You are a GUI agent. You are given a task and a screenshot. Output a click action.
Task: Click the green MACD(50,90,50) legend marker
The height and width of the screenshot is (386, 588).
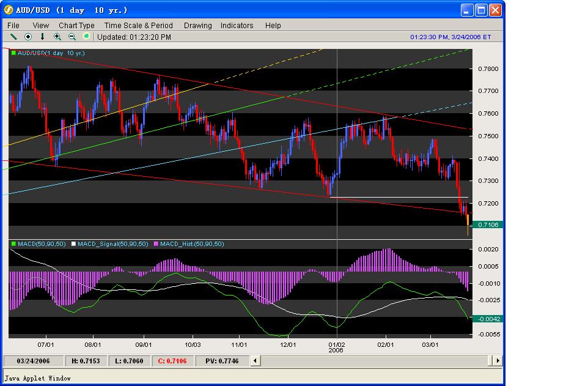(13, 244)
